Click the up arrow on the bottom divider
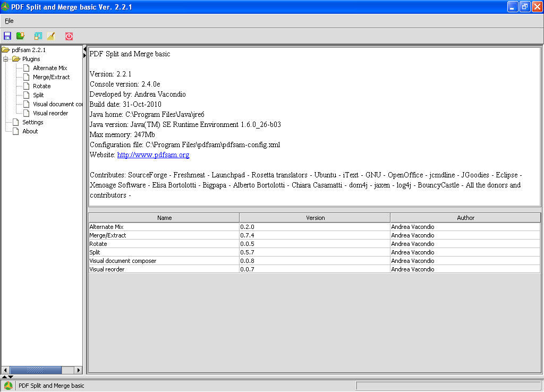Viewport: 544px width, 392px height. coord(4,377)
